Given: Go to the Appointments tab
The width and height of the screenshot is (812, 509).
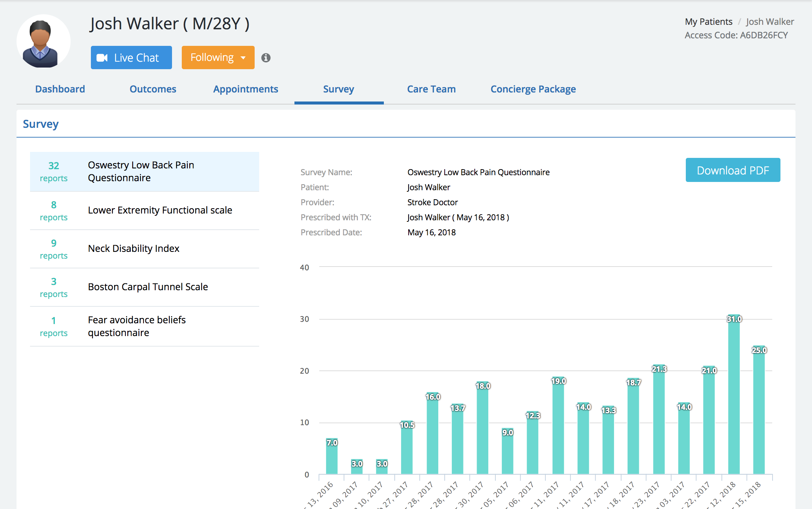Looking at the screenshot, I should tap(246, 89).
